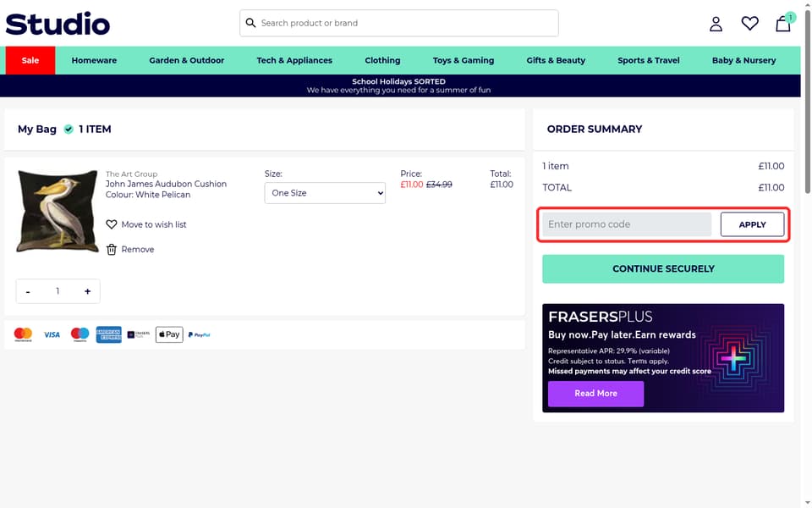The height and width of the screenshot is (508, 812).
Task: Click the search magnifier icon
Action: (250, 23)
